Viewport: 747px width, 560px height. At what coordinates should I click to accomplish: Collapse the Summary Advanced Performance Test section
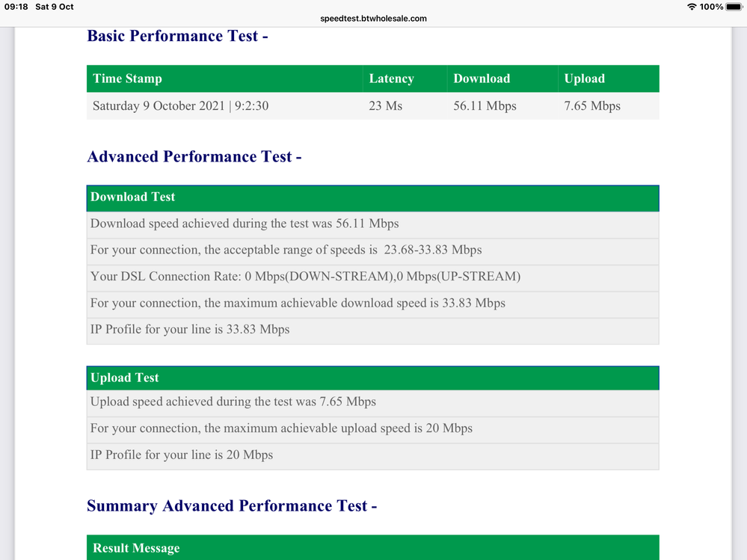pos(232,505)
